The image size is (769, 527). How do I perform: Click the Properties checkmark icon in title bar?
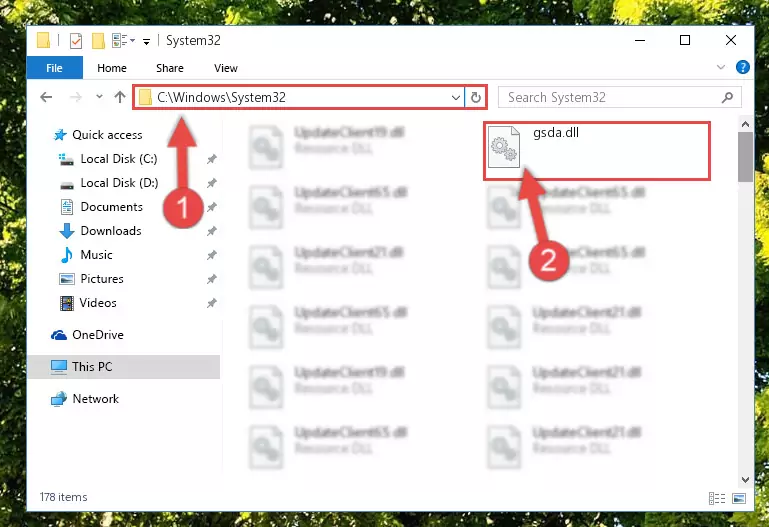click(x=76, y=41)
